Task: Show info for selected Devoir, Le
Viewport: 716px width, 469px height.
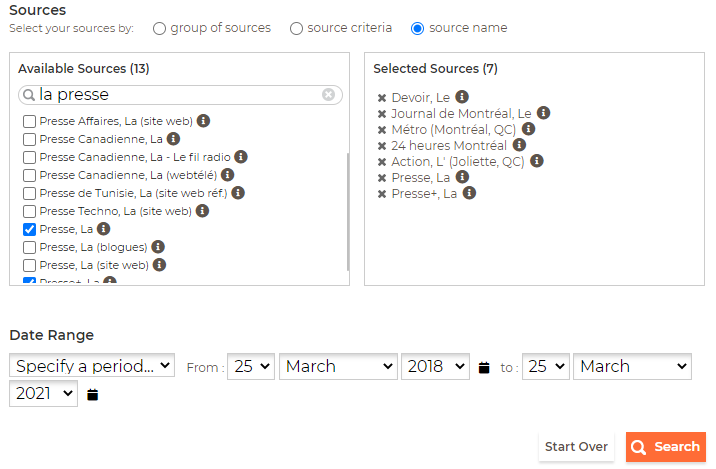Action: tap(462, 97)
